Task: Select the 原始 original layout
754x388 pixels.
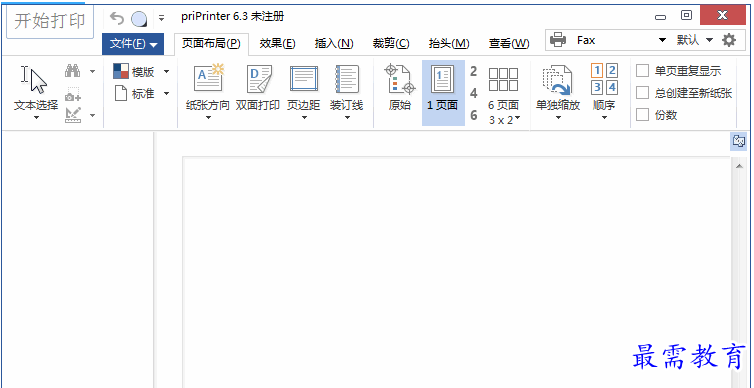Action: (x=400, y=87)
